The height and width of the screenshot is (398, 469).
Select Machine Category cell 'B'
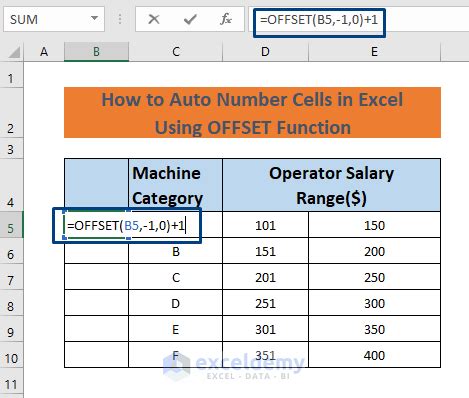(x=175, y=251)
